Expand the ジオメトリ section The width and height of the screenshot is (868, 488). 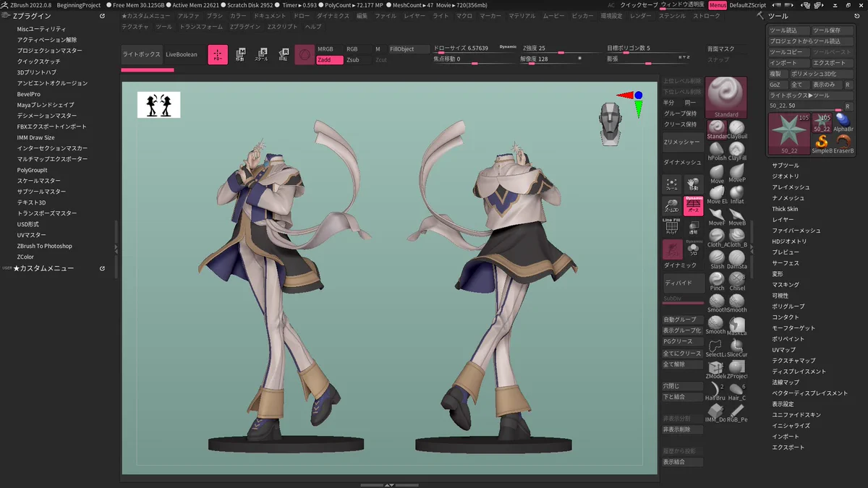click(786, 176)
